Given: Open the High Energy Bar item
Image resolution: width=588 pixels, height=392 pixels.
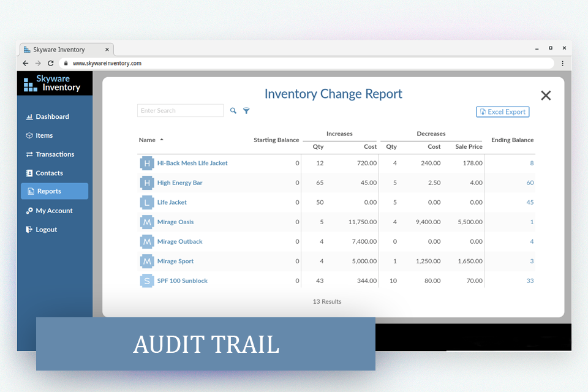Looking at the screenshot, I should point(179,183).
